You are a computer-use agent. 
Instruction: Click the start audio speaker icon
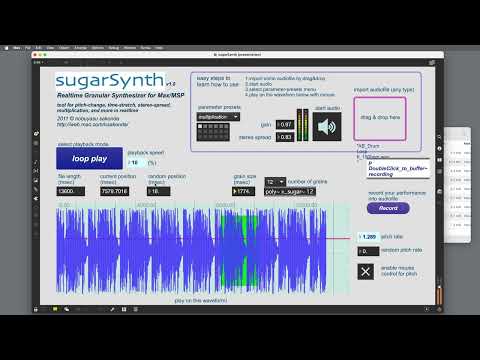(327, 126)
